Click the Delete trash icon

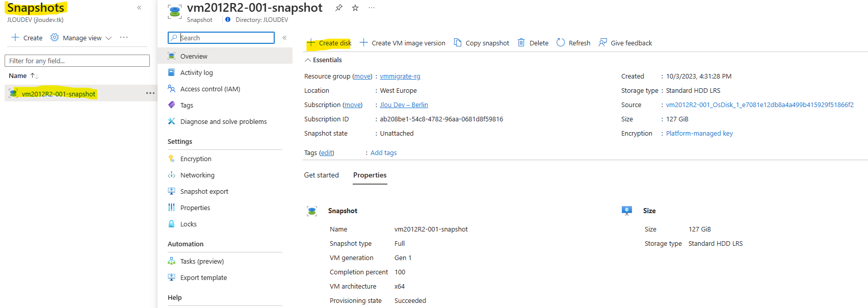(x=521, y=43)
